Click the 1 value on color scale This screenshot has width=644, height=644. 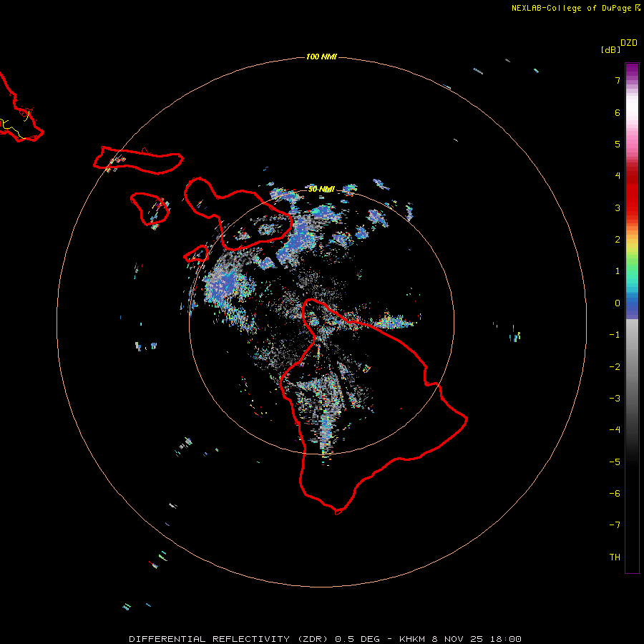click(x=618, y=271)
